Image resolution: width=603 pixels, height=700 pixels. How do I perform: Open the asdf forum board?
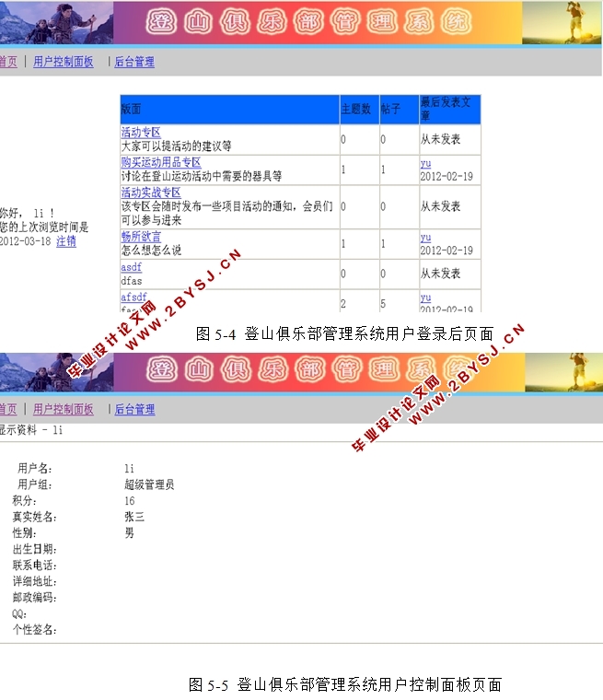coord(132,267)
